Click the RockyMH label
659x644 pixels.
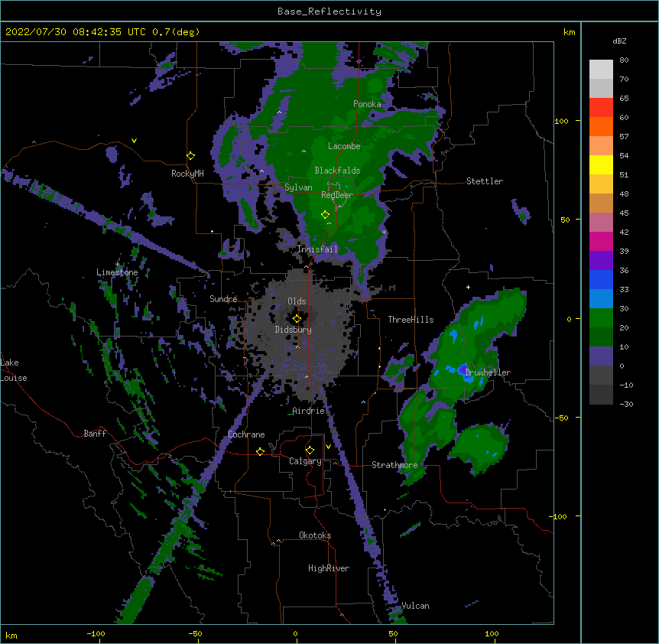(x=187, y=174)
